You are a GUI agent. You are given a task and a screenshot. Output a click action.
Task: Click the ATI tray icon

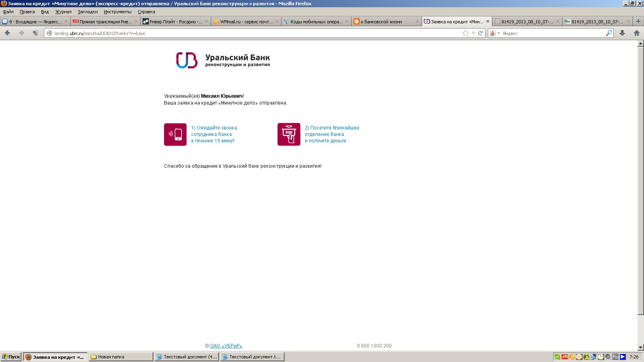tap(565, 357)
